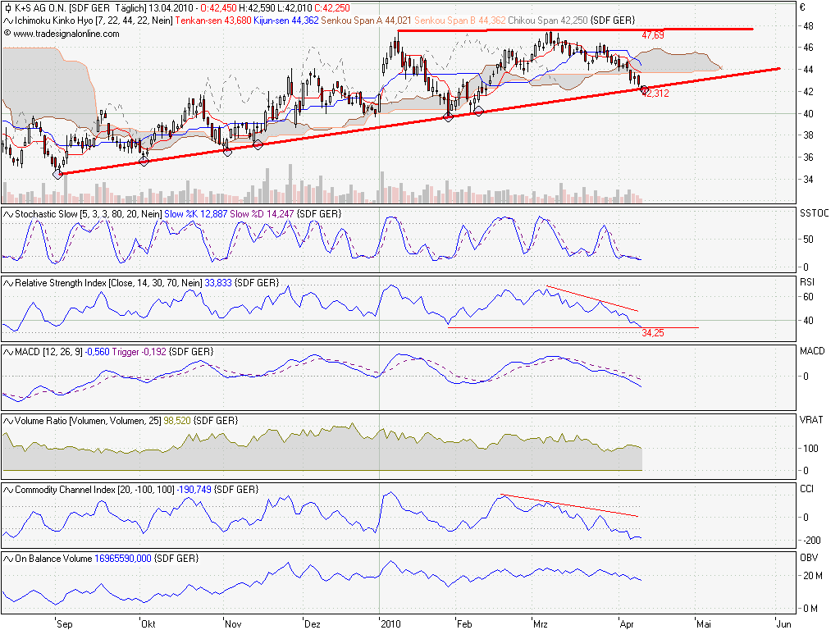Click the wave icon beside Volume Ratio
840x630 pixels.
tap(8, 421)
